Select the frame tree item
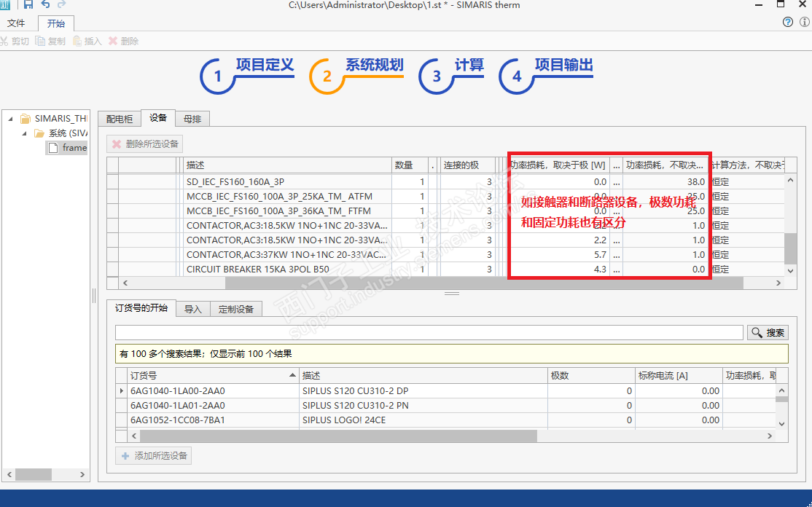Viewport: 812px width, 507px height. point(67,148)
